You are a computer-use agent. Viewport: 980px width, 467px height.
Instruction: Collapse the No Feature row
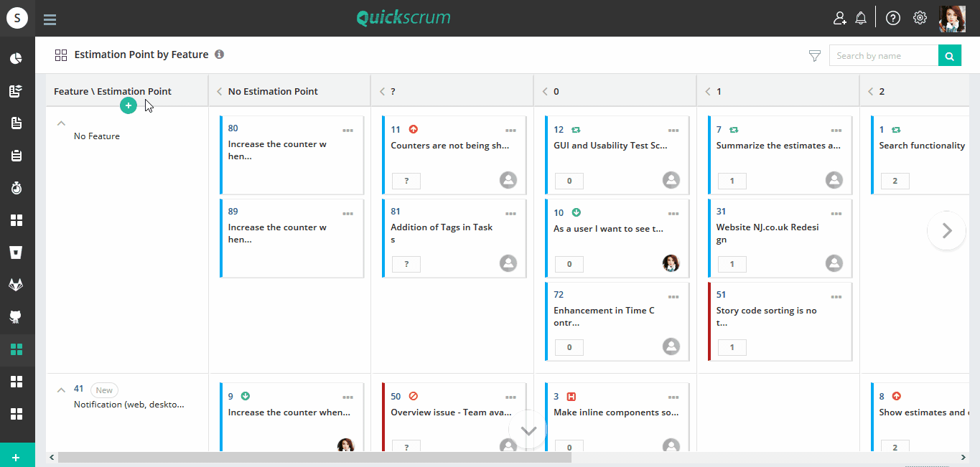click(x=61, y=123)
